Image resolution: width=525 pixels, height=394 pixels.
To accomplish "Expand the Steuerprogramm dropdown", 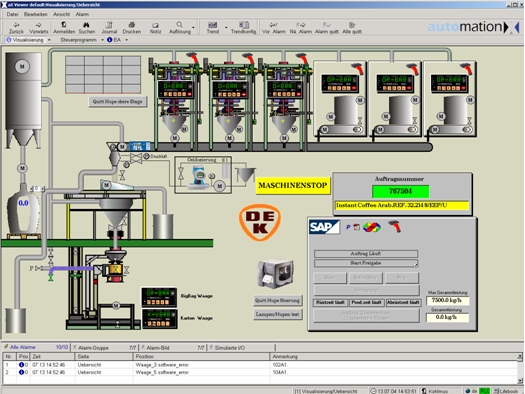I will click(102, 40).
